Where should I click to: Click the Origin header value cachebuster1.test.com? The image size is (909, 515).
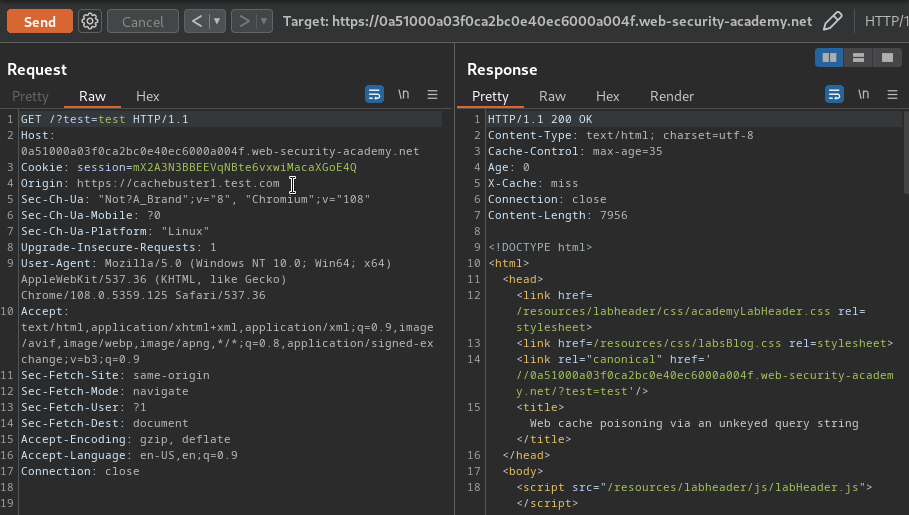178,183
